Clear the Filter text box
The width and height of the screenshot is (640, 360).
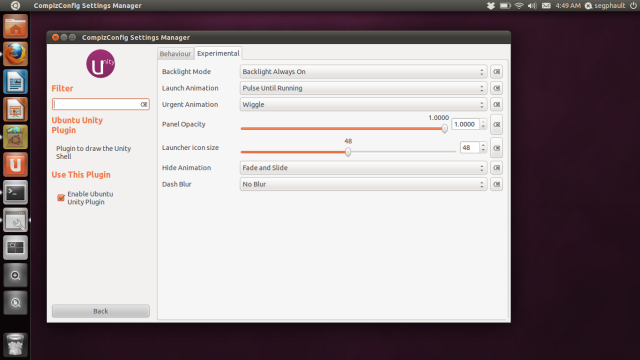(x=144, y=104)
